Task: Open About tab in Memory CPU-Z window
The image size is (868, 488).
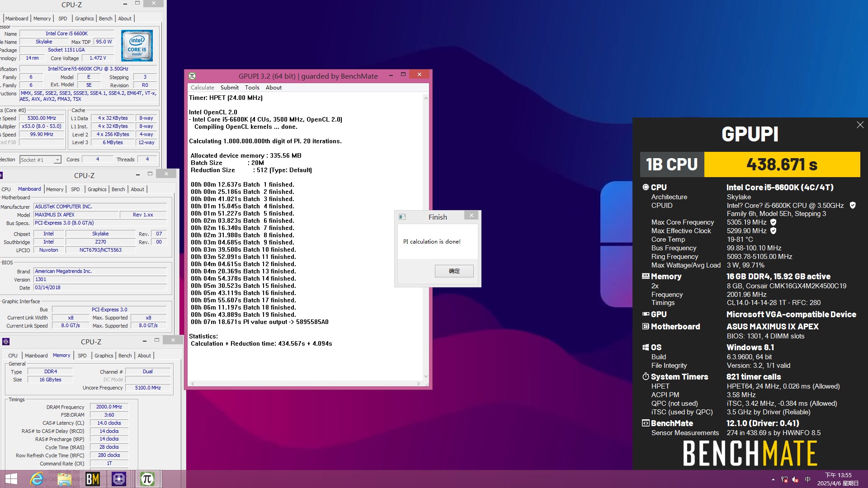Action: (x=144, y=356)
